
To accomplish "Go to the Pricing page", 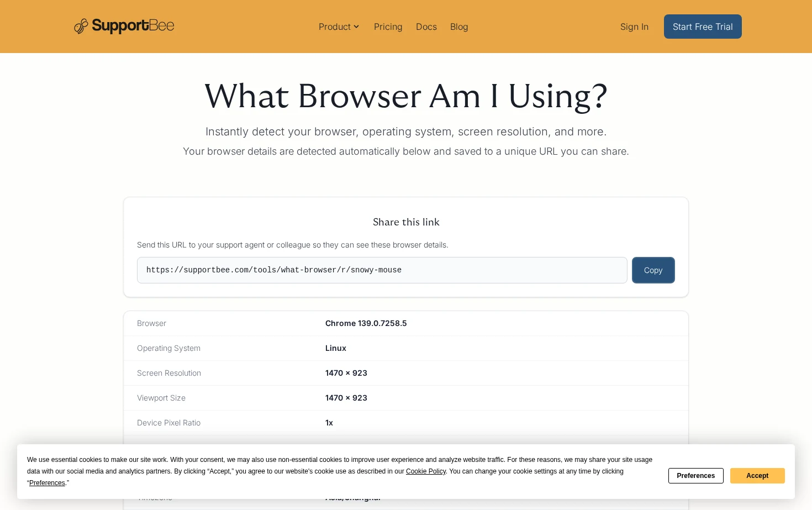I will (x=388, y=27).
